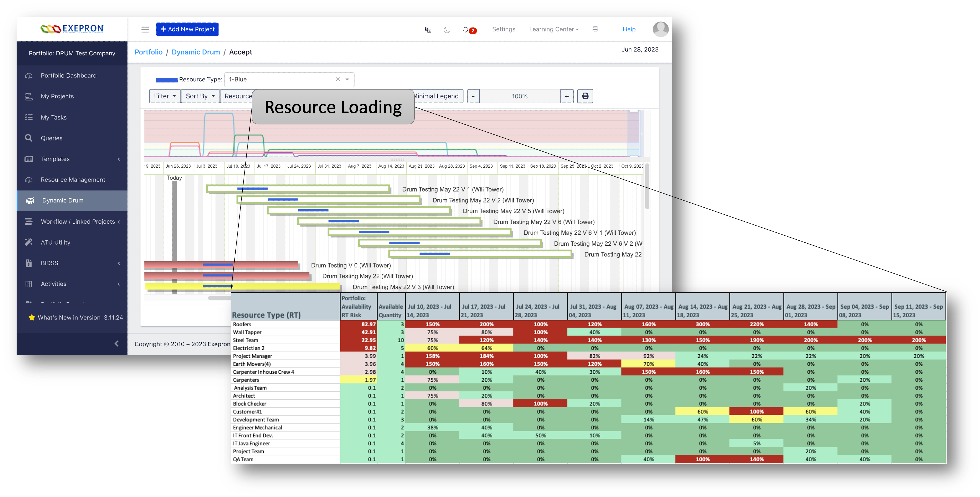Collapse the sidebar with bottom arrow
980x497 pixels.
point(116,344)
